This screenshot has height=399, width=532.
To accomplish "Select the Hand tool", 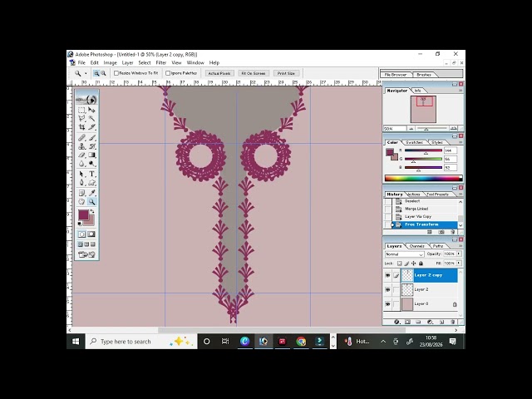I will (81, 201).
